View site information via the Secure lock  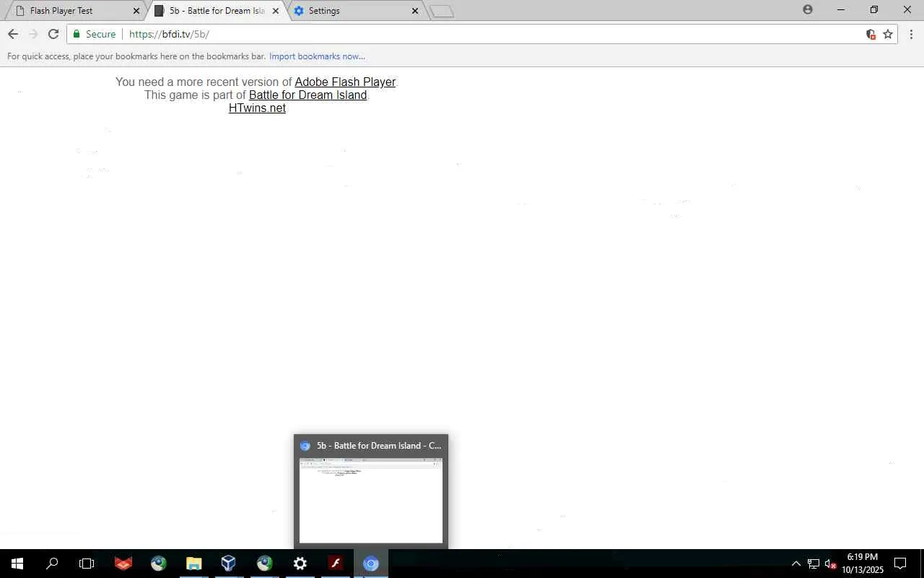tap(94, 34)
